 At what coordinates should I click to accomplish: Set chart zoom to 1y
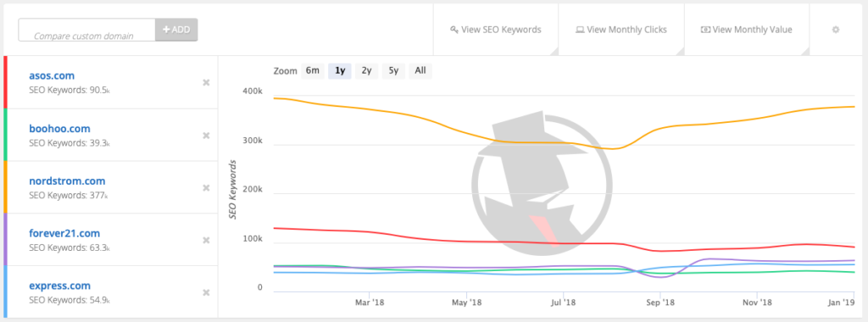click(340, 71)
